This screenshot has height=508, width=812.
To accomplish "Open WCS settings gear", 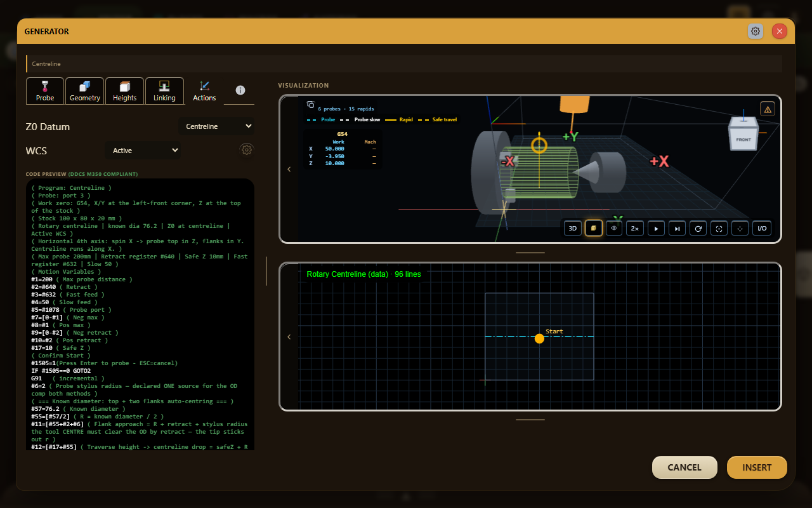I will coord(247,150).
